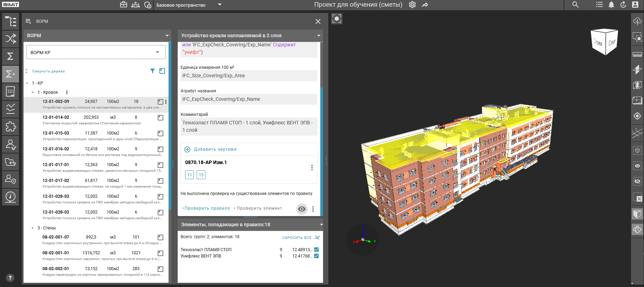This screenshot has height=287, width=644.
Task: Open the notifications bell
Action: tap(611, 5)
